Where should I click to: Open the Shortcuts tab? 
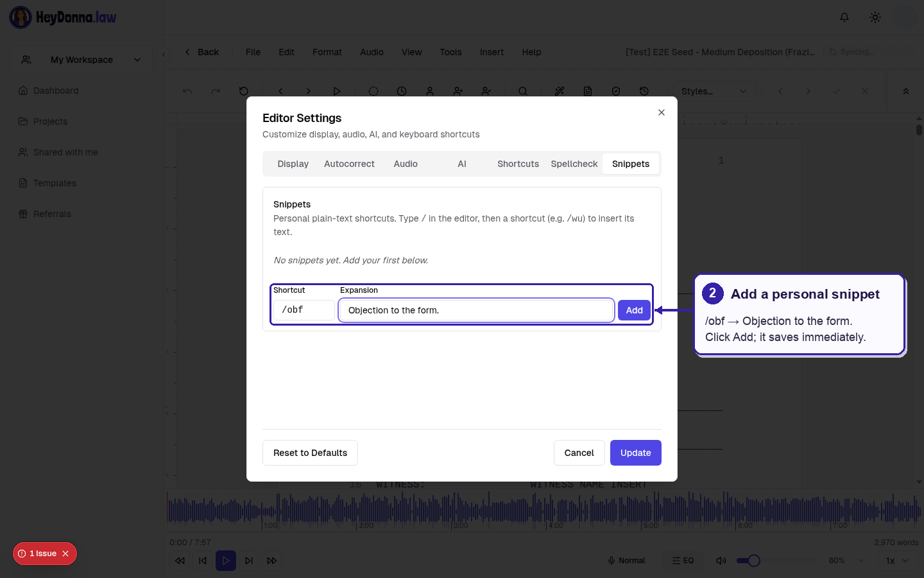pyautogui.click(x=518, y=164)
